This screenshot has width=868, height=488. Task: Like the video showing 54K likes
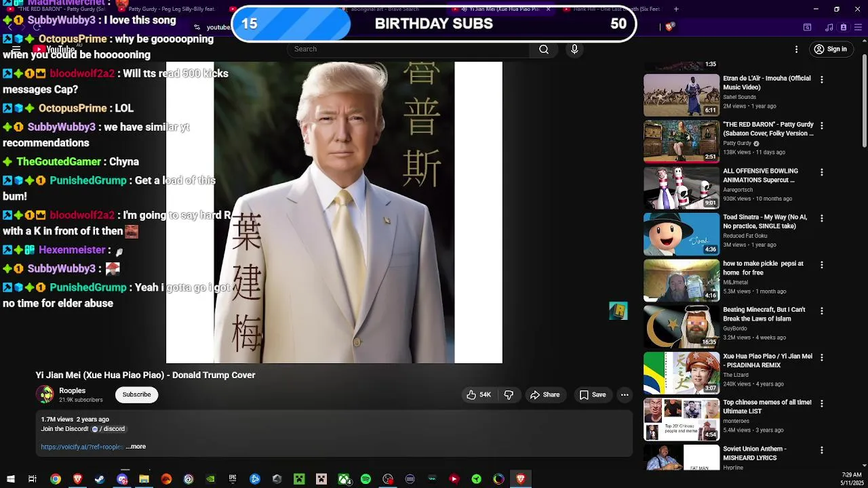(x=479, y=394)
